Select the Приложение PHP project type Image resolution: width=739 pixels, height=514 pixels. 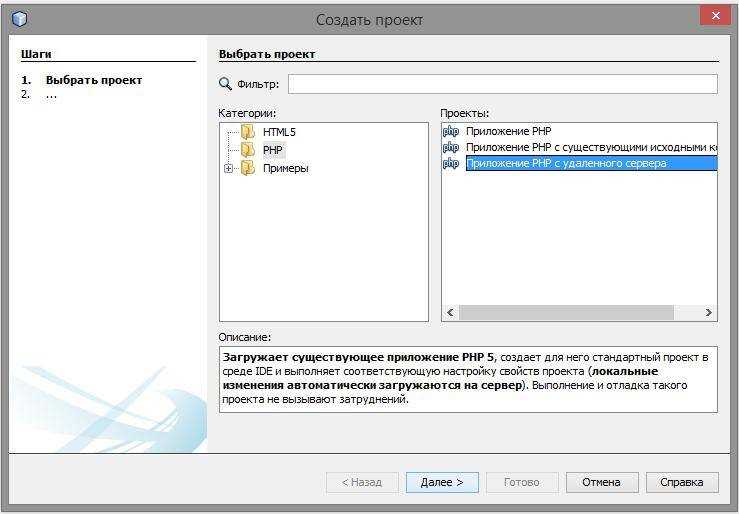point(509,131)
